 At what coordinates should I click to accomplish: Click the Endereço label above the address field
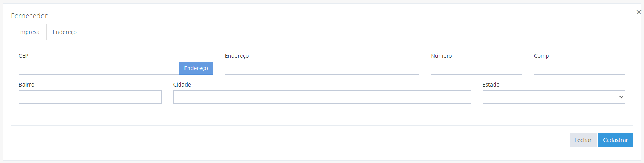coord(237,56)
